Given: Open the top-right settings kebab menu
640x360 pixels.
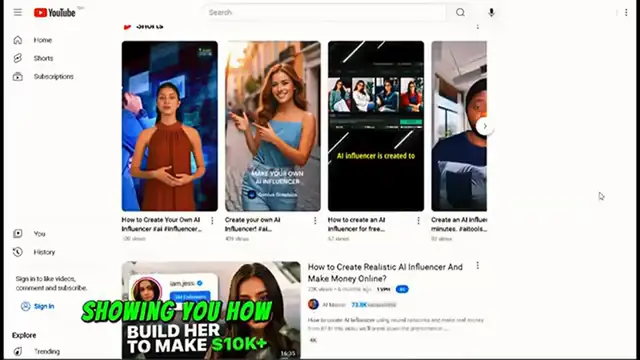Looking at the screenshot, I should [626, 13].
